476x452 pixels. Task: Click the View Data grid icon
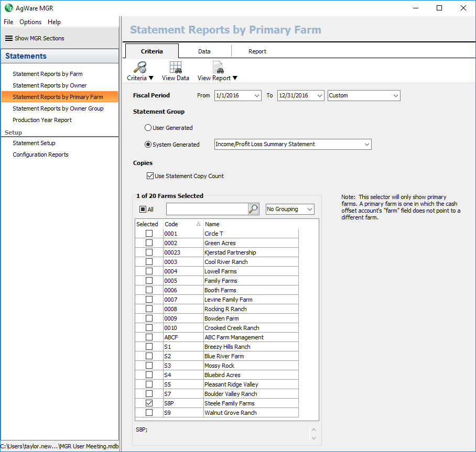175,68
